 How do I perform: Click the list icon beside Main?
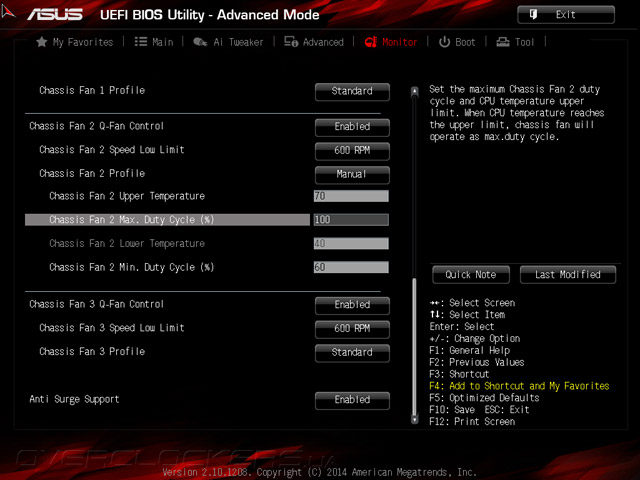[141, 42]
